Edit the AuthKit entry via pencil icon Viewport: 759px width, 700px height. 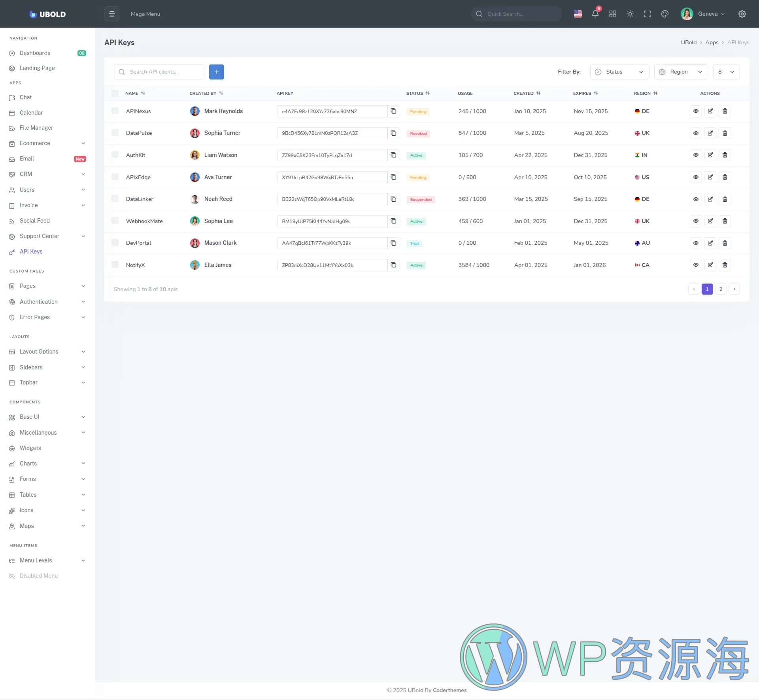click(x=710, y=155)
